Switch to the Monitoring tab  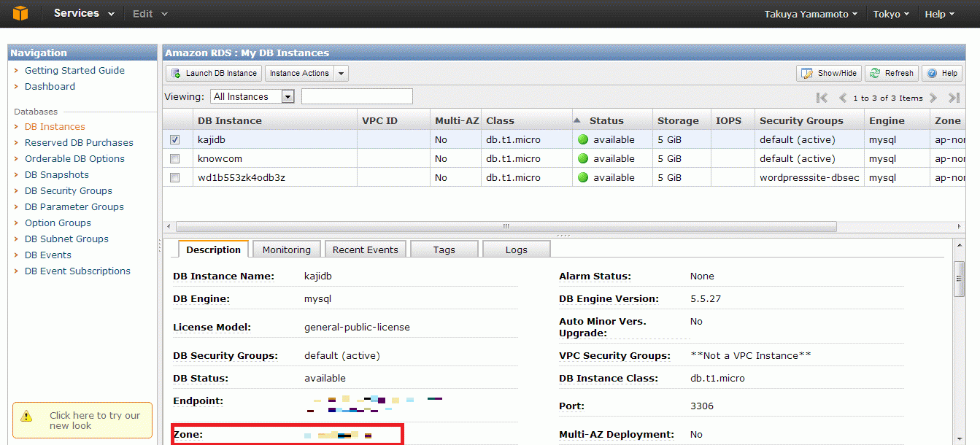pos(287,249)
